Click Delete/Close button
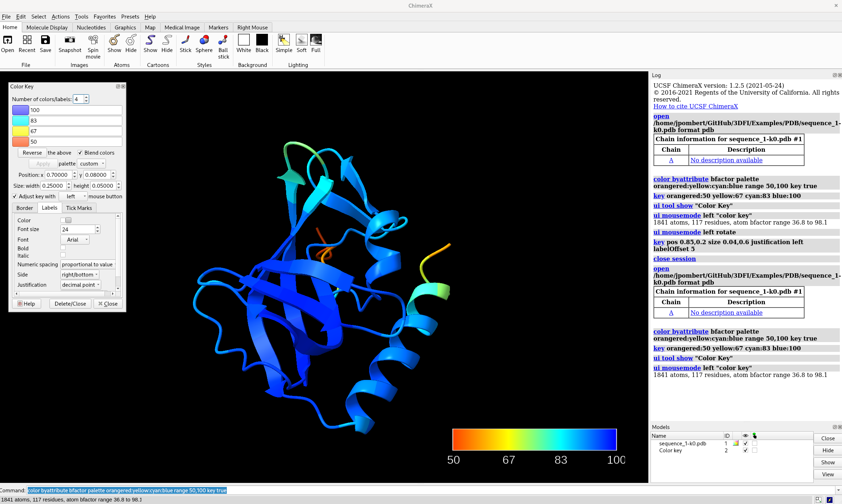 [70, 303]
